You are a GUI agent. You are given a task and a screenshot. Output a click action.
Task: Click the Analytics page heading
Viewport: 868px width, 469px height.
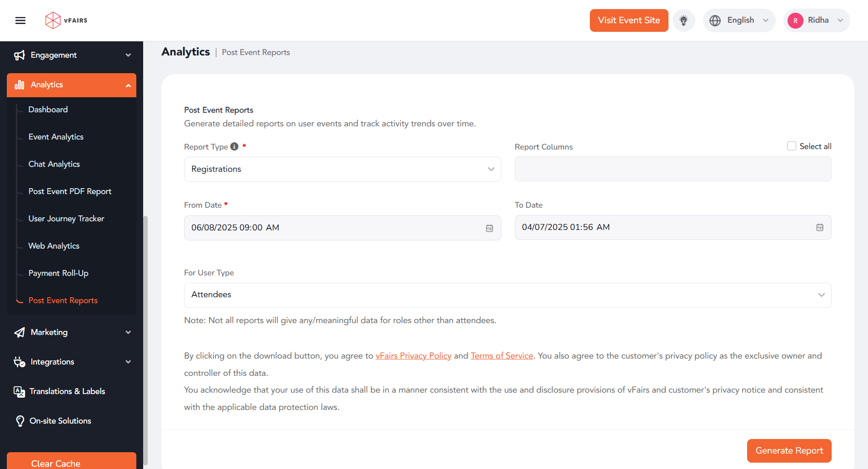pyautogui.click(x=185, y=52)
